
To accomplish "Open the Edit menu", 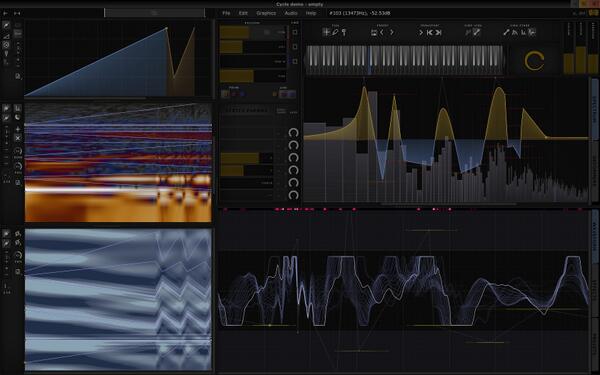I will [243, 13].
